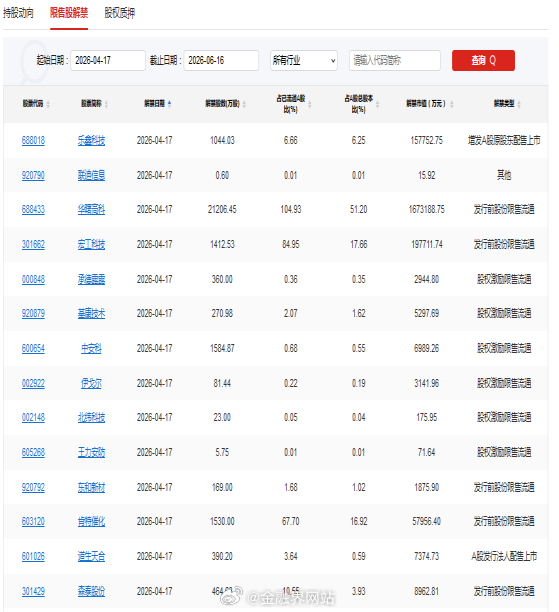The height and width of the screenshot is (612, 559).
Task: Select market value cell 57956.40
Action: click(427, 521)
